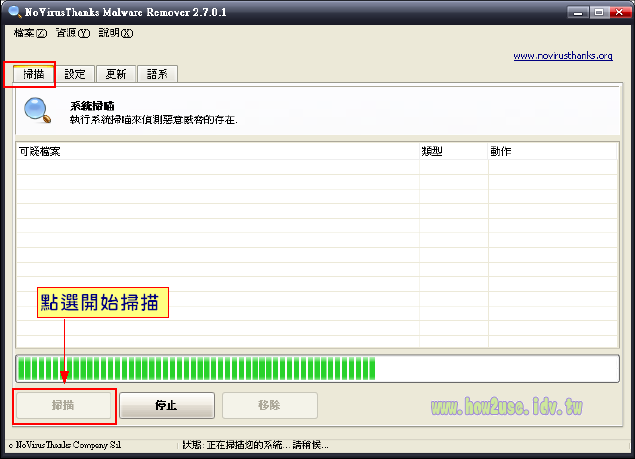This screenshot has height=459, width=635.
Task: Click the green scan progress bar
Action: click(196, 368)
